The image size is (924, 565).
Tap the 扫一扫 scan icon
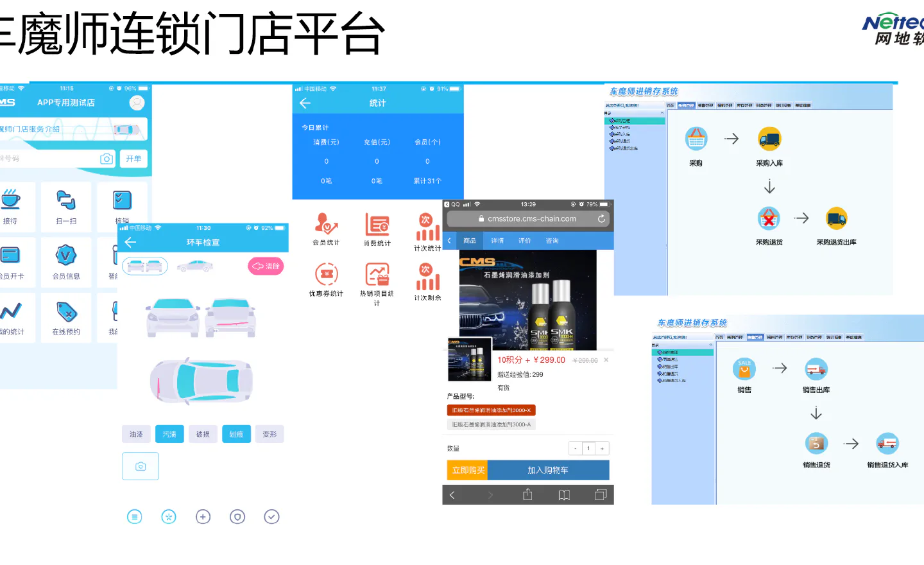tap(66, 200)
